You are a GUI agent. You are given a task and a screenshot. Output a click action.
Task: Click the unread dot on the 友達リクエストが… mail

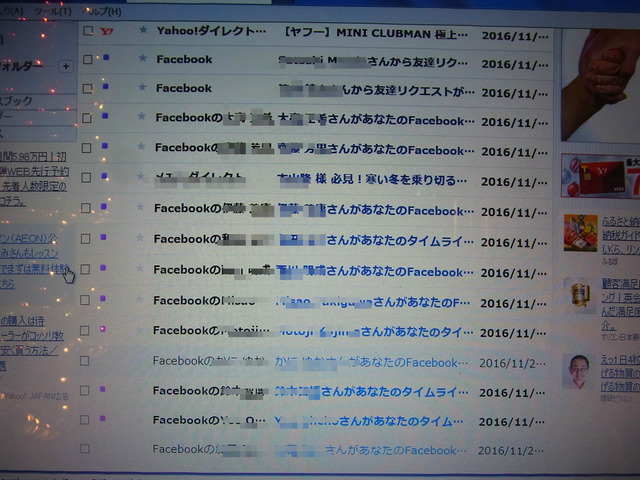tap(106, 86)
